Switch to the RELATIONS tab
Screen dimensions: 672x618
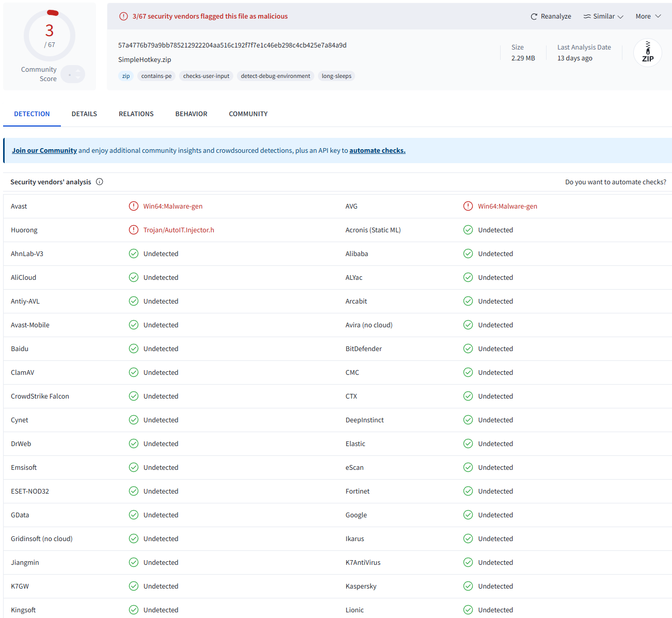click(136, 114)
